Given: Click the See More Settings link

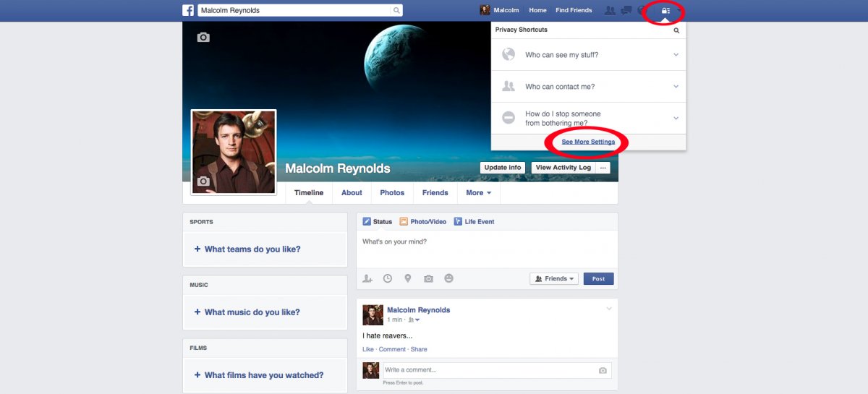Looking at the screenshot, I should pos(588,142).
